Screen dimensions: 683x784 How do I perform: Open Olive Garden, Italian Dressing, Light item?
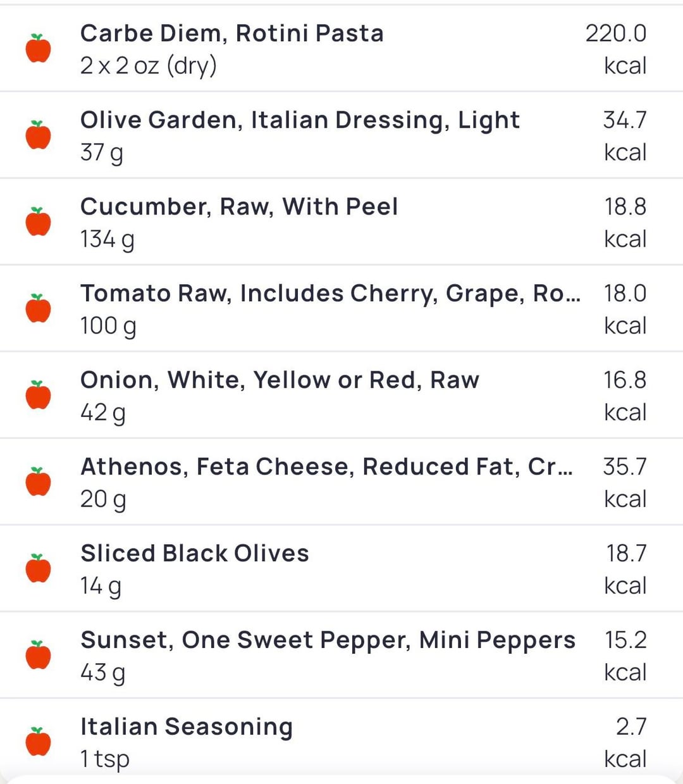(300, 120)
